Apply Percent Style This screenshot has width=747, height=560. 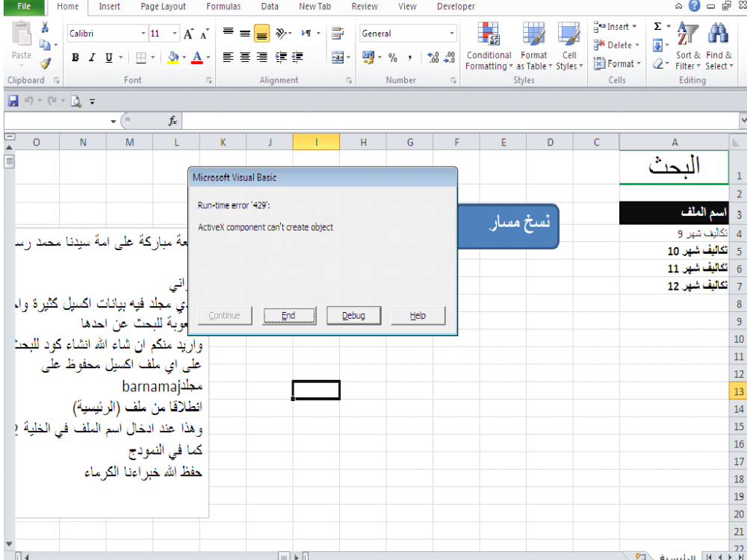[393, 57]
